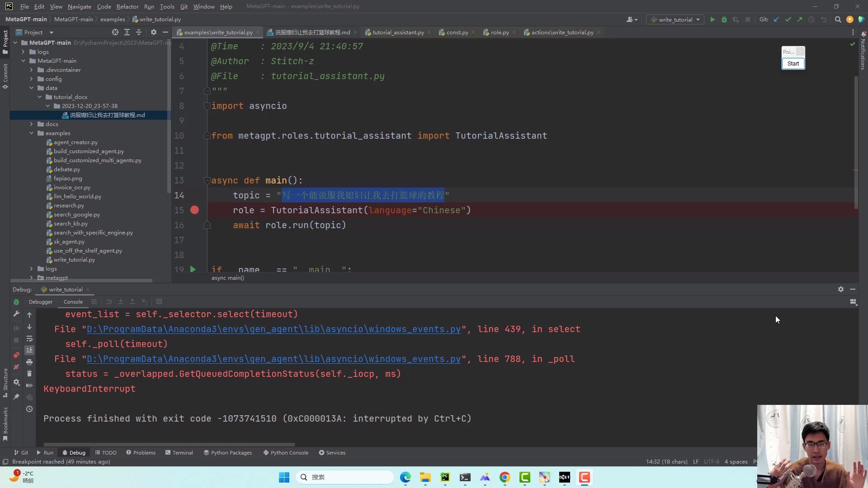Switch to const.py editor tab
The height and width of the screenshot is (488, 868).
(457, 32)
